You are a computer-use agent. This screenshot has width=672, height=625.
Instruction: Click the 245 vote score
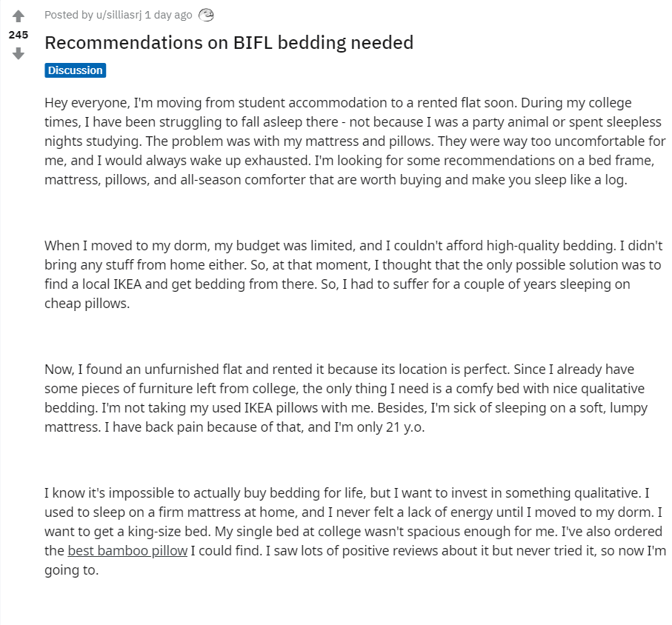point(19,35)
